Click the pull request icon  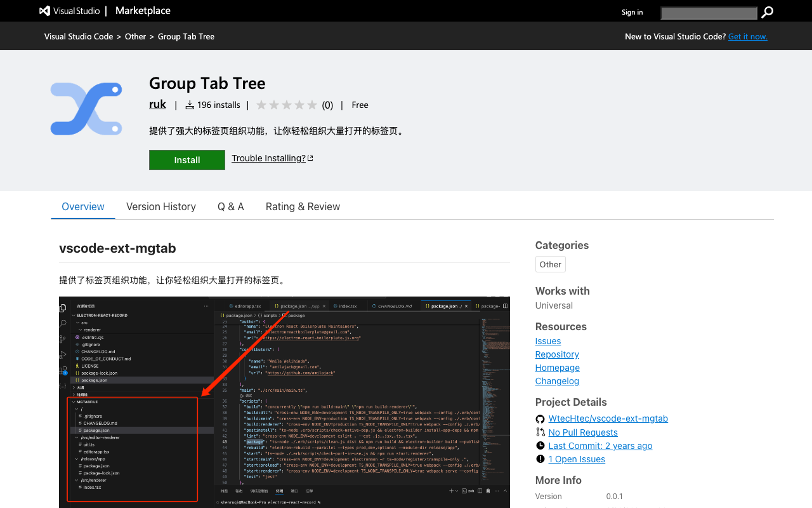point(540,432)
